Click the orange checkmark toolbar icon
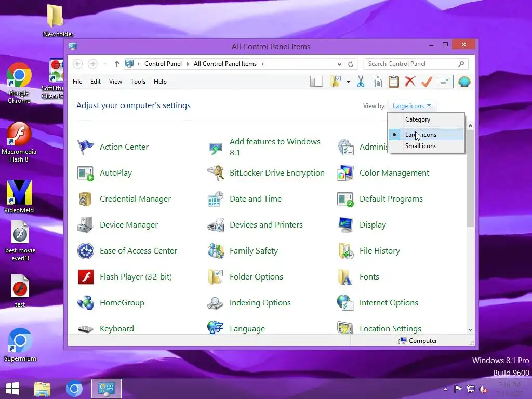This screenshot has height=399, width=532. tap(427, 82)
